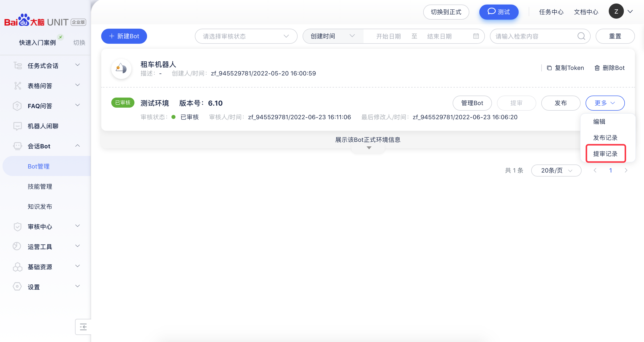The width and height of the screenshot is (644, 342).
Task: Click the 机器人闲聊 chat icon
Action: tap(17, 126)
